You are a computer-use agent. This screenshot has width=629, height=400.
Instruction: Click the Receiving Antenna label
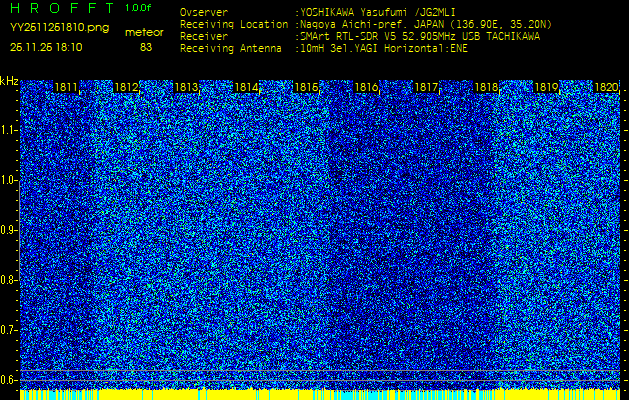point(231,49)
